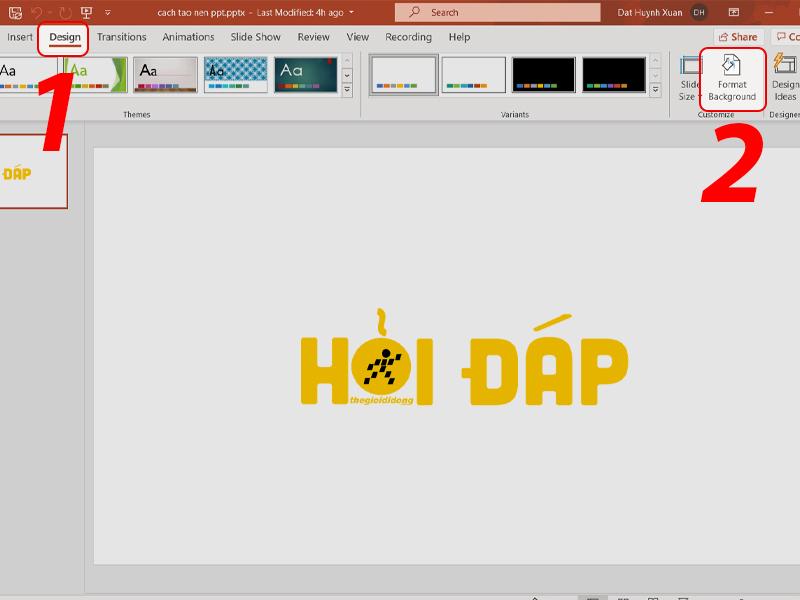Switch to the Slide Show tab
The width and height of the screenshot is (800, 600).
[254, 37]
